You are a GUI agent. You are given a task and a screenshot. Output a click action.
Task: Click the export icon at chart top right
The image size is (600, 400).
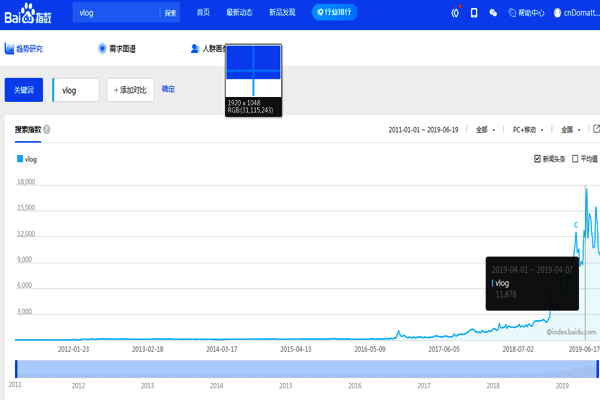pos(596,129)
